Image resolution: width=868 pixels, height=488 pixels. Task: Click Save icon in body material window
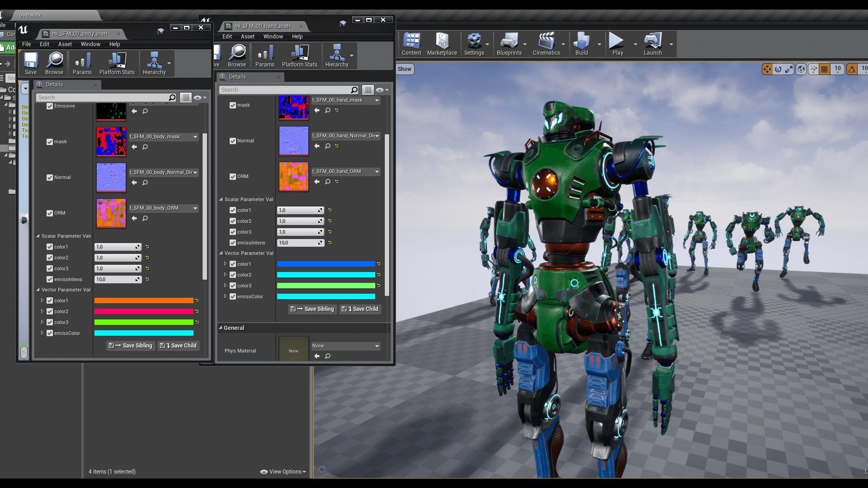click(x=31, y=63)
